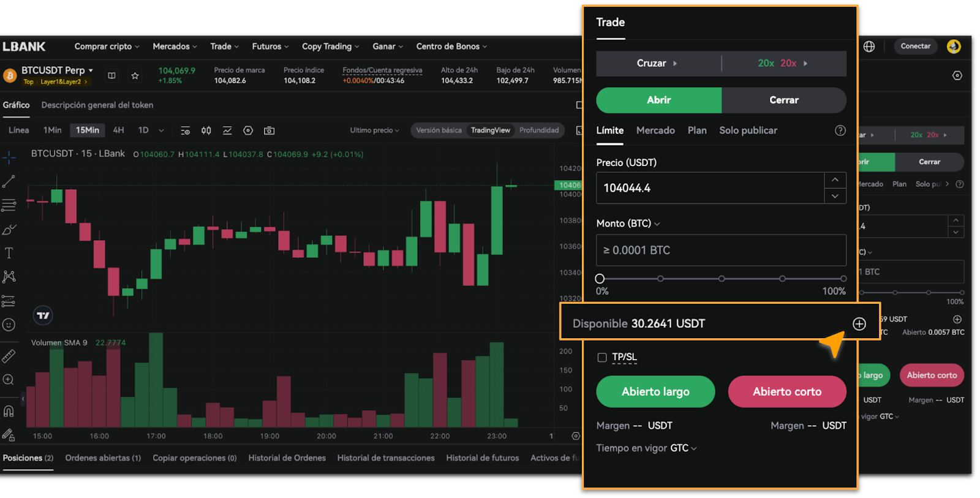Click the TradingView logo on chart

click(x=43, y=315)
